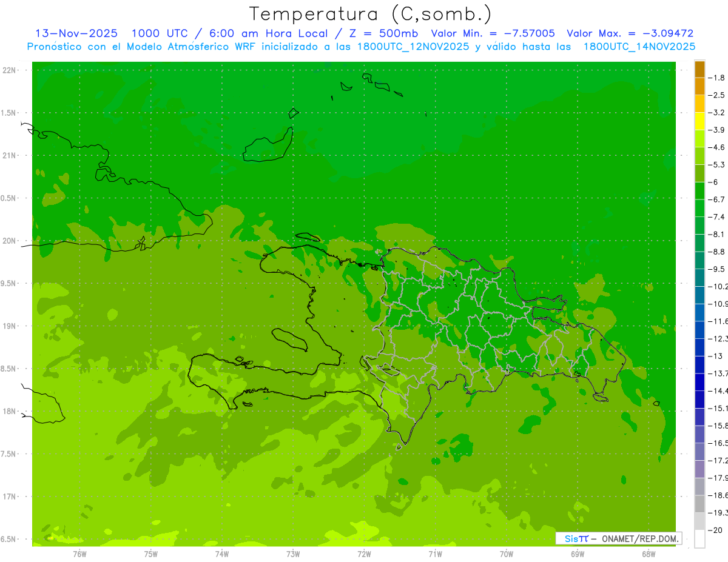Click the "17N" latitude tick label
This screenshot has height=562, width=728.
point(9,497)
